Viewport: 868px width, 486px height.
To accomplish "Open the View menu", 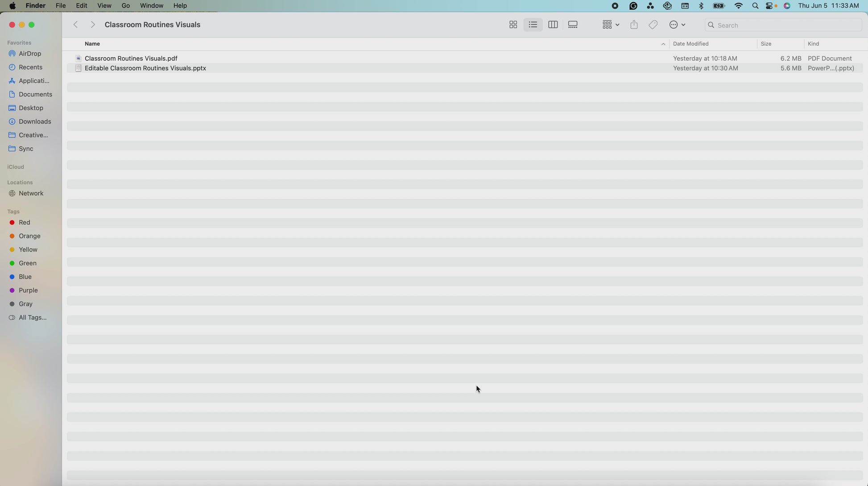I will [x=104, y=6].
